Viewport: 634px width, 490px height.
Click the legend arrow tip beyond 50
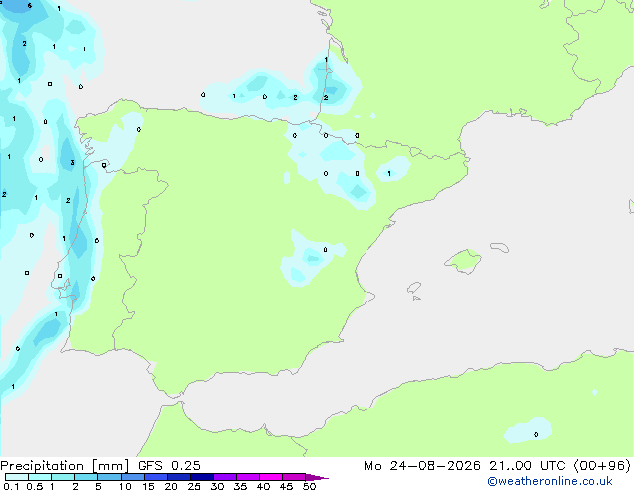tap(317, 477)
